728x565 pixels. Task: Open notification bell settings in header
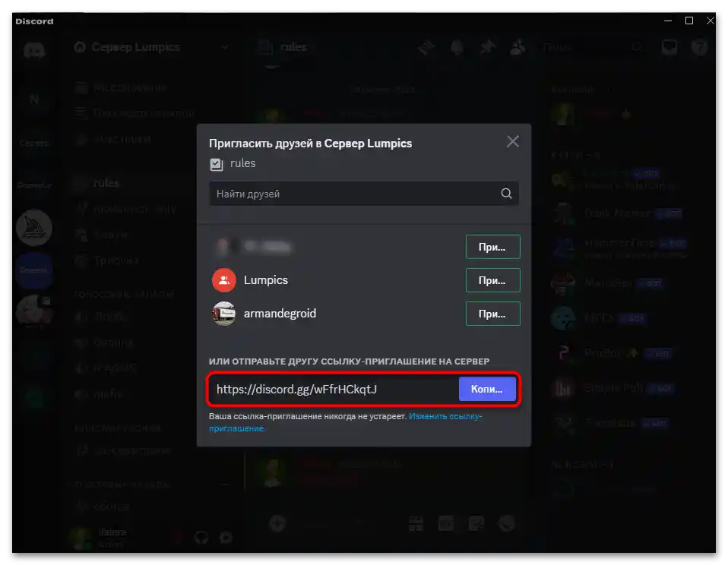tap(457, 47)
